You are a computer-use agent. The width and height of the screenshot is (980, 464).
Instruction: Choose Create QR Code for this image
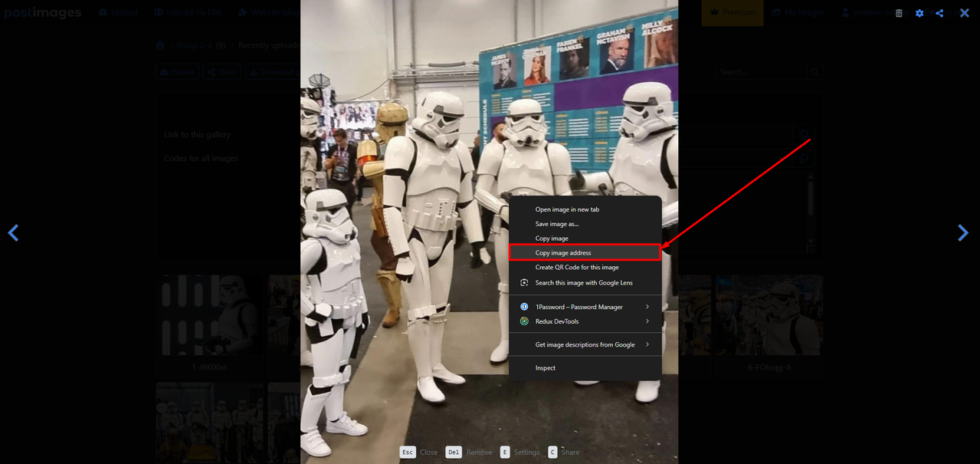[x=585, y=267]
